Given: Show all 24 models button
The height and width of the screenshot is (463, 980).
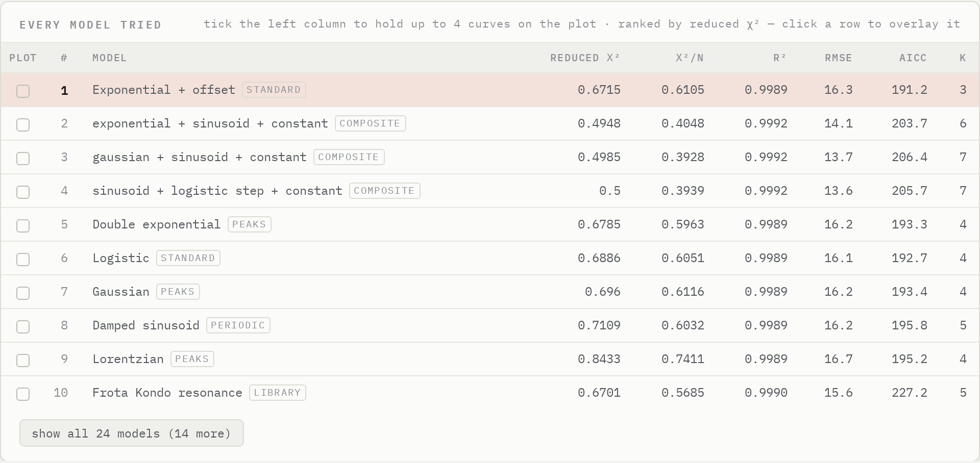Looking at the screenshot, I should (x=132, y=433).
